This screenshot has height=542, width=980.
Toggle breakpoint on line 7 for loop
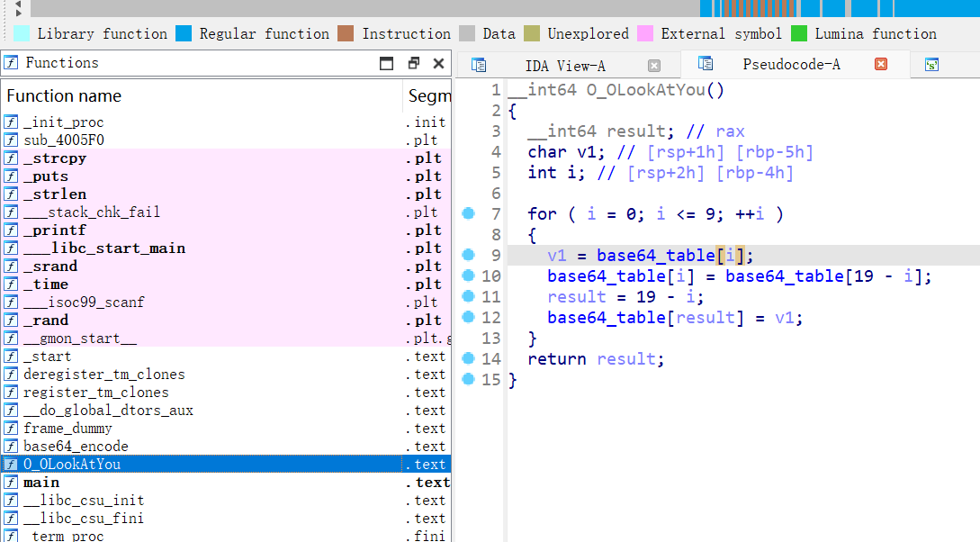coord(468,213)
